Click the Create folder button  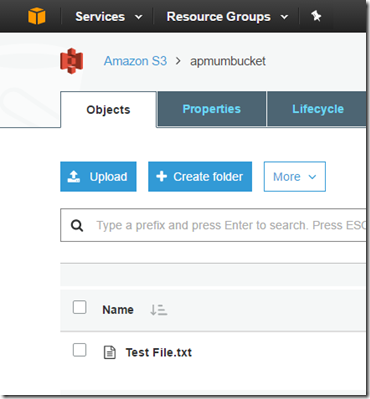[x=200, y=177]
